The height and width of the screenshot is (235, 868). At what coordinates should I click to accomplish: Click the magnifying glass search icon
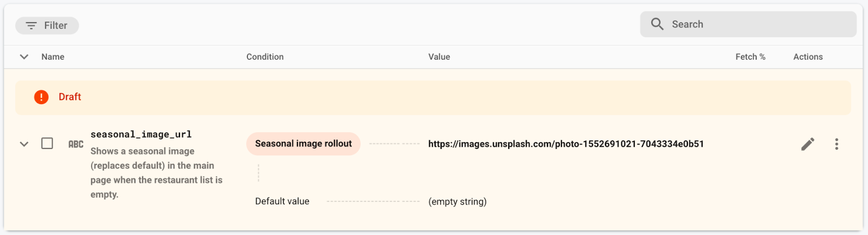[657, 24]
